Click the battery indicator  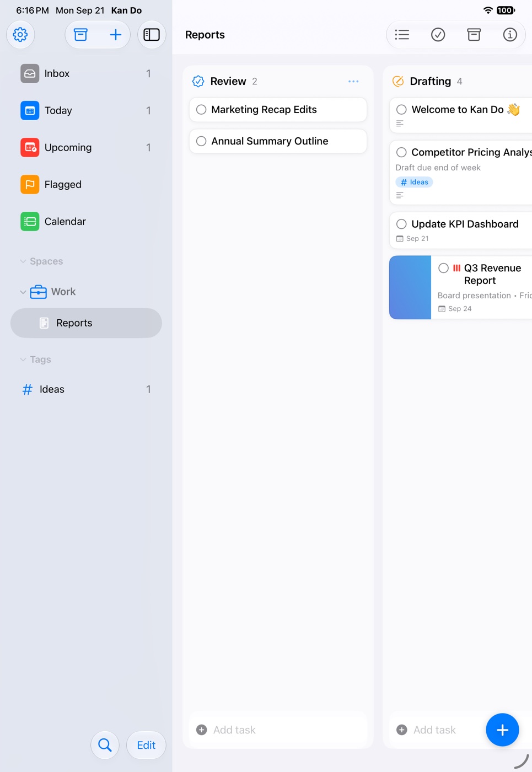click(506, 10)
